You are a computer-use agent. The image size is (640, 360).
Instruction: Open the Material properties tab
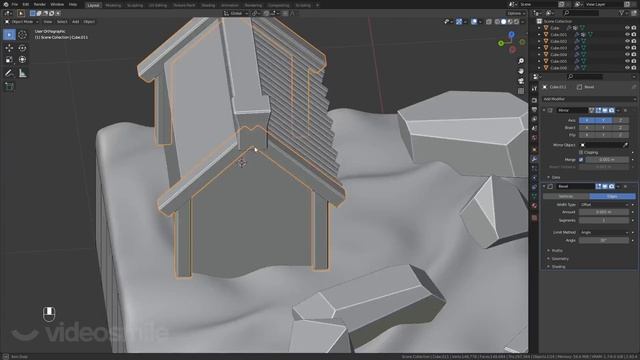coord(534,207)
